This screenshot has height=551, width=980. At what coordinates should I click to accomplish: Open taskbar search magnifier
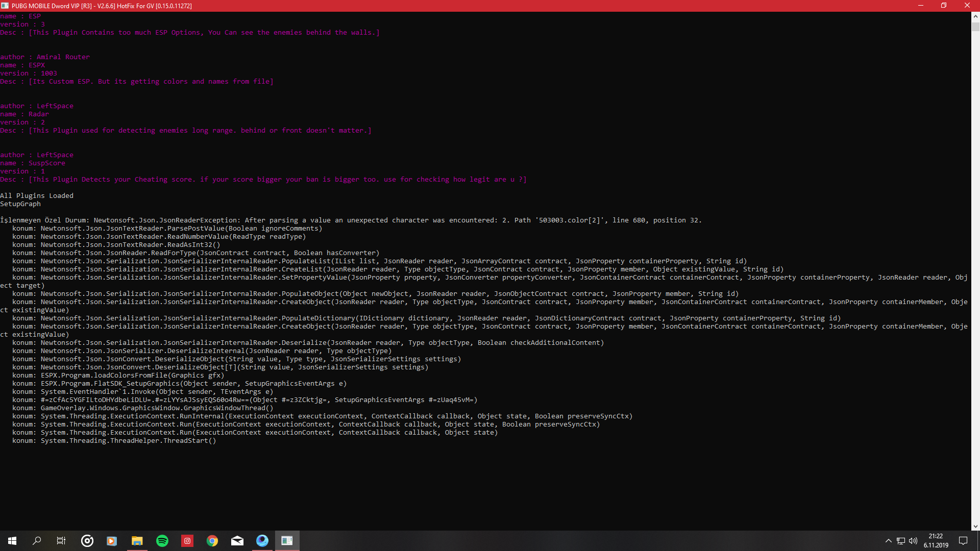[x=37, y=541]
